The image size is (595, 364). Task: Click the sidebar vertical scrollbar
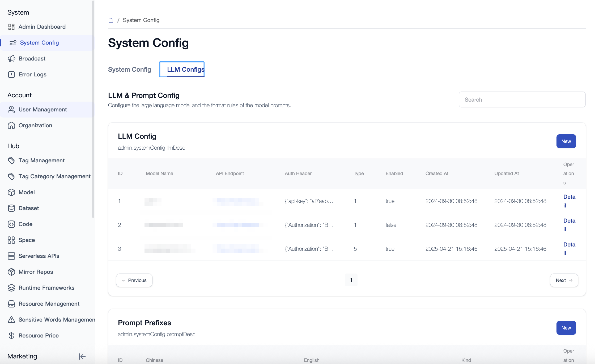click(93, 109)
